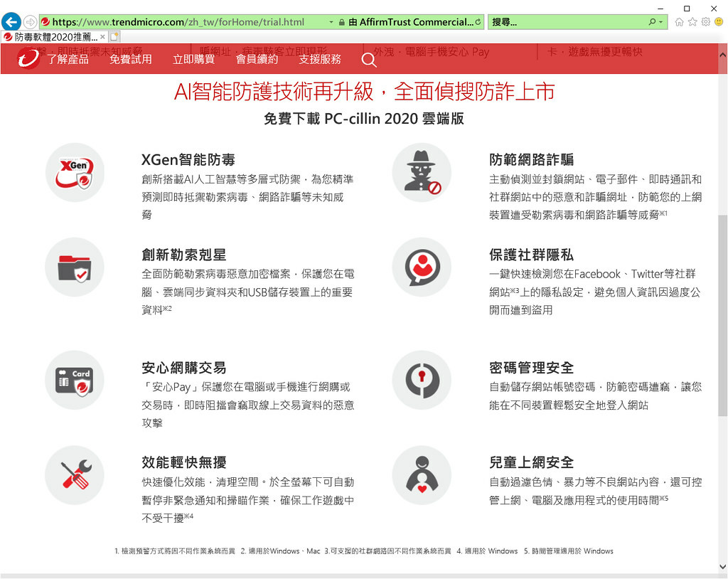Click the 創新勒索剋星 heading
The width and height of the screenshot is (728, 579).
click(184, 255)
